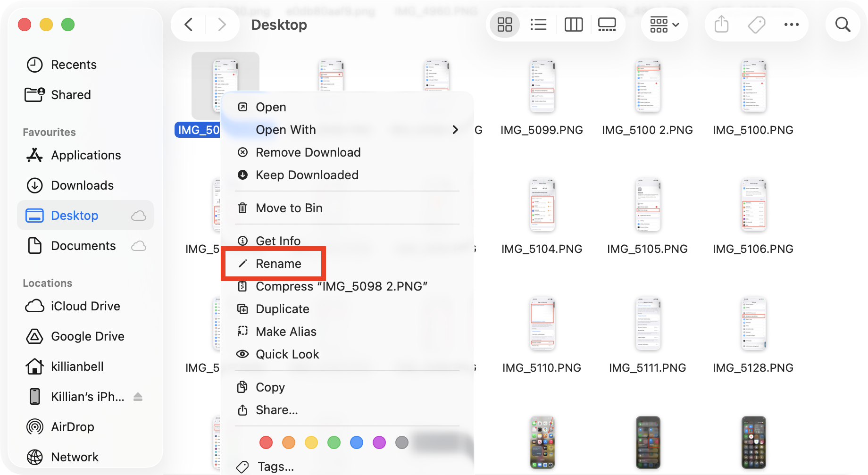Image resolution: width=868 pixels, height=475 pixels.
Task: Open the more actions ellipsis menu
Action: [791, 25]
